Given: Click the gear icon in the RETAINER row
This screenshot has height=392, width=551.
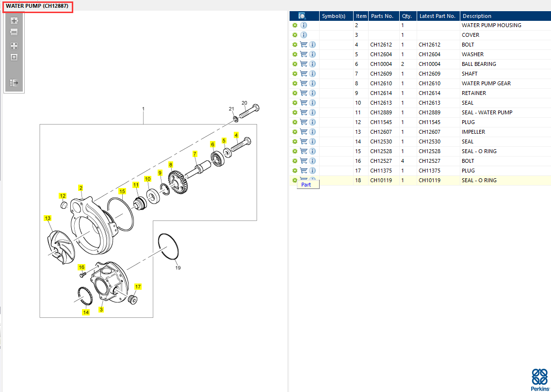Looking at the screenshot, I should click(x=295, y=93).
